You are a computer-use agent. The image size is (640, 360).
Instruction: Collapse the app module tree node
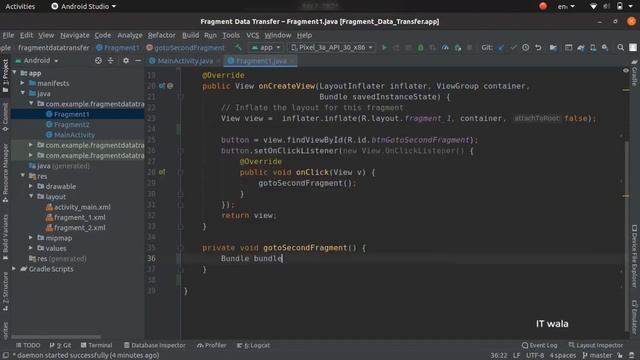(15, 73)
